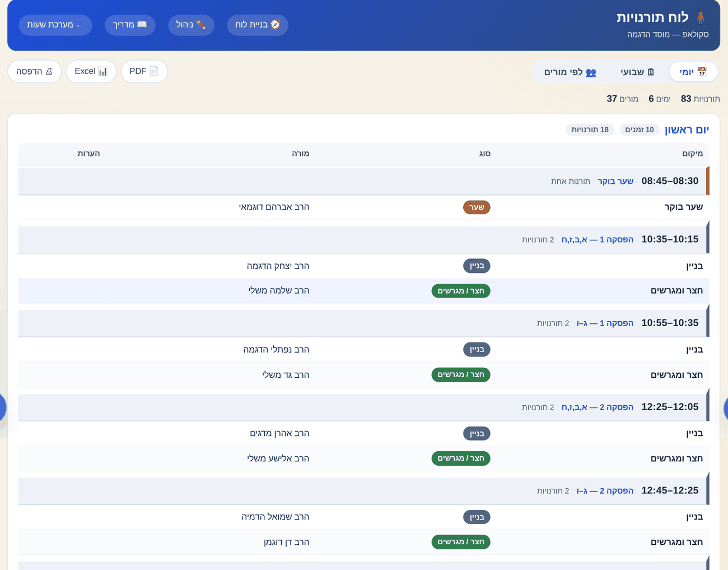
Task: Open the "ניהול" pencil button
Action: click(x=191, y=25)
